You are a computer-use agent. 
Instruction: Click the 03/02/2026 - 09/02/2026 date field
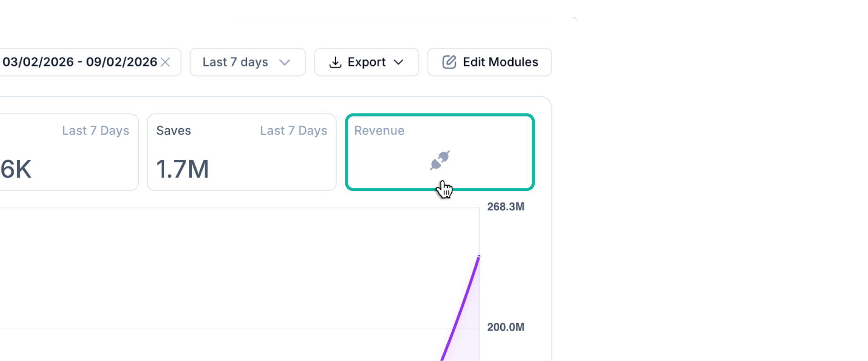80,62
